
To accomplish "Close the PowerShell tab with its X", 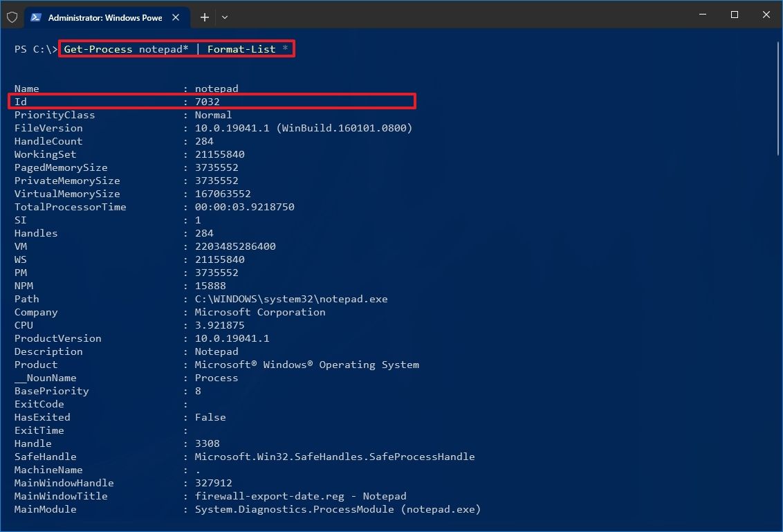I will 176,17.
